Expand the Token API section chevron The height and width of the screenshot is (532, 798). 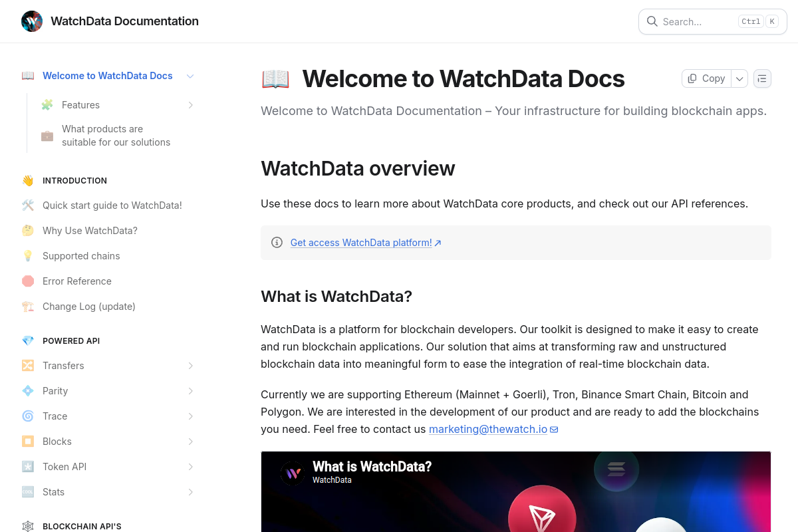(190, 467)
